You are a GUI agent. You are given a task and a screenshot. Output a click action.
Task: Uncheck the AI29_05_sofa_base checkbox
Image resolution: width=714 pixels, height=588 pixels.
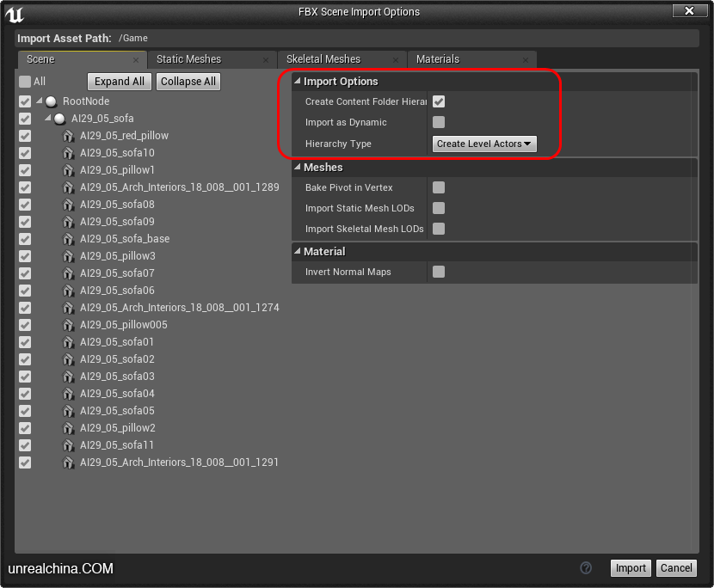pyautogui.click(x=25, y=239)
